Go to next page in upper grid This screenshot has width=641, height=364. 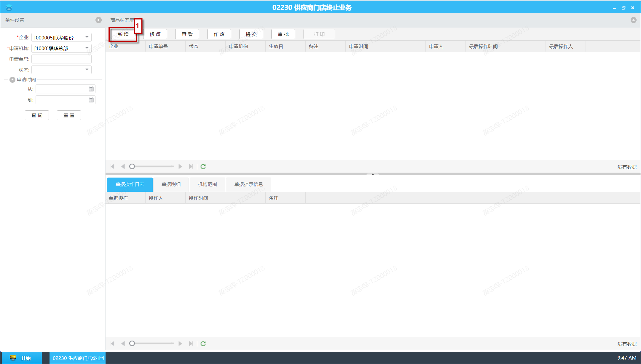coord(180,167)
